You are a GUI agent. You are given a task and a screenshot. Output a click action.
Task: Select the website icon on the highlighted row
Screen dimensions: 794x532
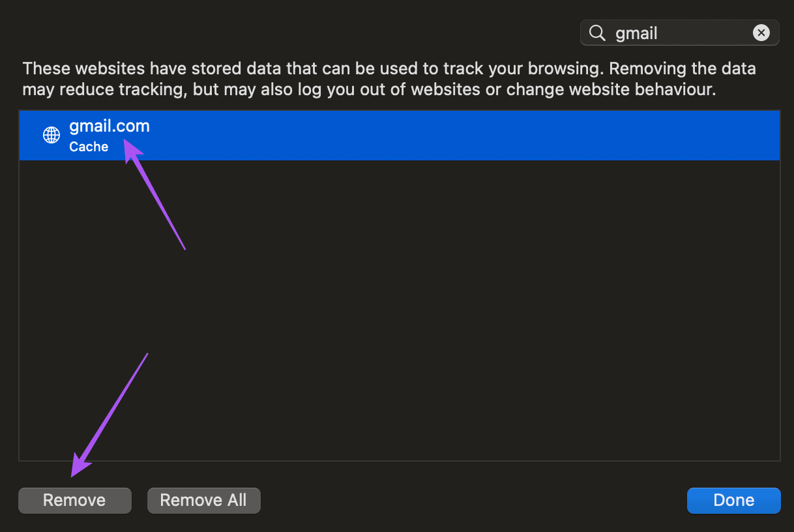[x=51, y=135]
